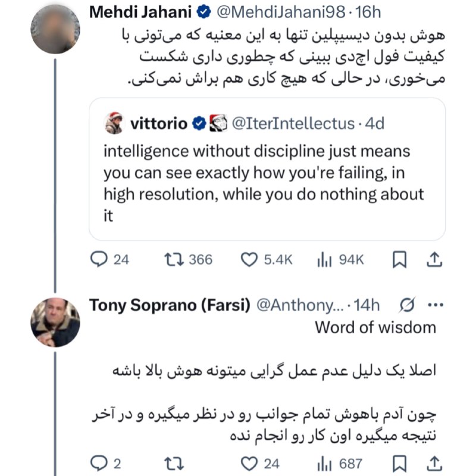Open Tony Soprano (Farsi) display name

click(x=169, y=305)
